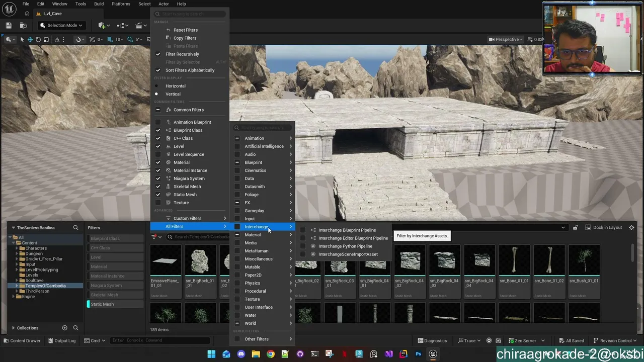The height and width of the screenshot is (362, 644).
Task: Toggle Sort Filters Alphabetically option
Action: [158, 70]
